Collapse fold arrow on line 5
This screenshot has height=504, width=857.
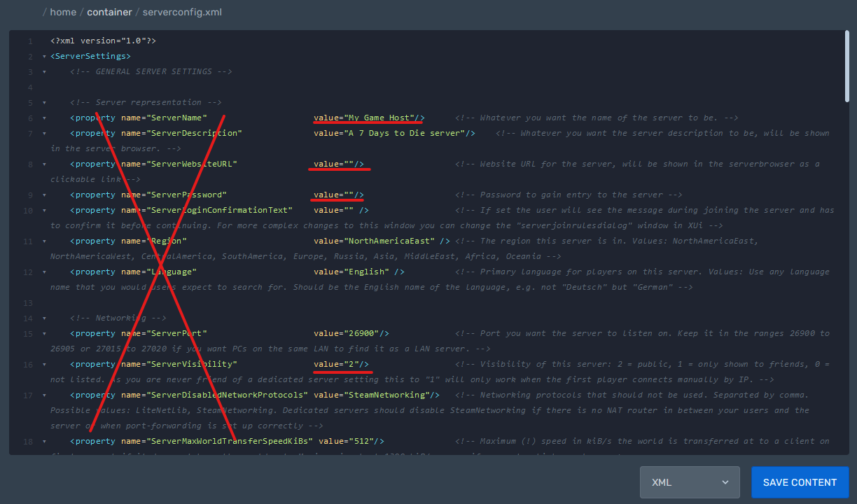[44, 103]
